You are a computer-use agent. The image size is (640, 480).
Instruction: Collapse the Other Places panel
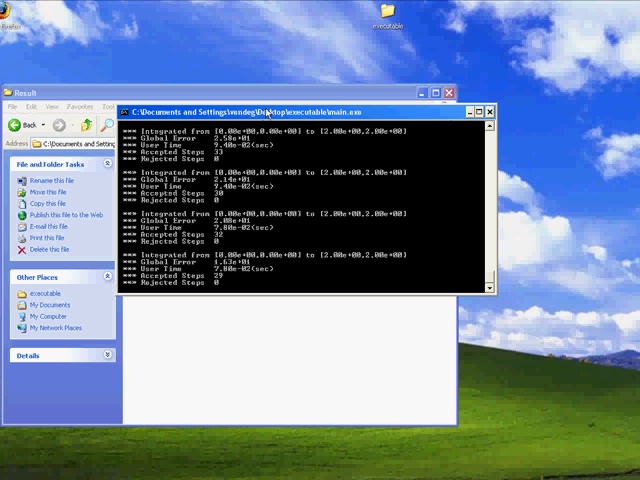tap(107, 277)
